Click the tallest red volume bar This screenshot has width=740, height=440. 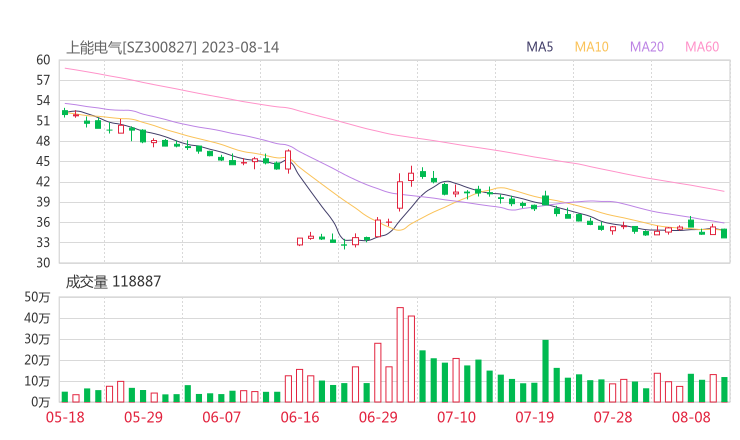pyautogui.click(x=400, y=354)
